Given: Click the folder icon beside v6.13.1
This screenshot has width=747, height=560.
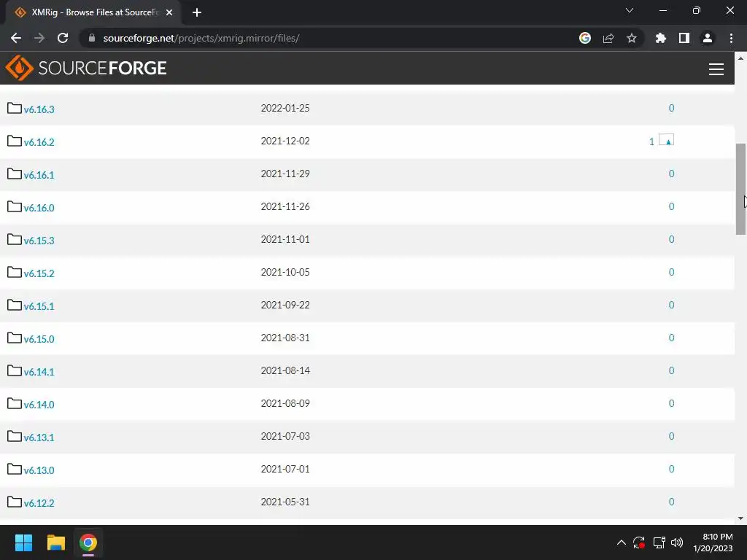Looking at the screenshot, I should tap(15, 437).
